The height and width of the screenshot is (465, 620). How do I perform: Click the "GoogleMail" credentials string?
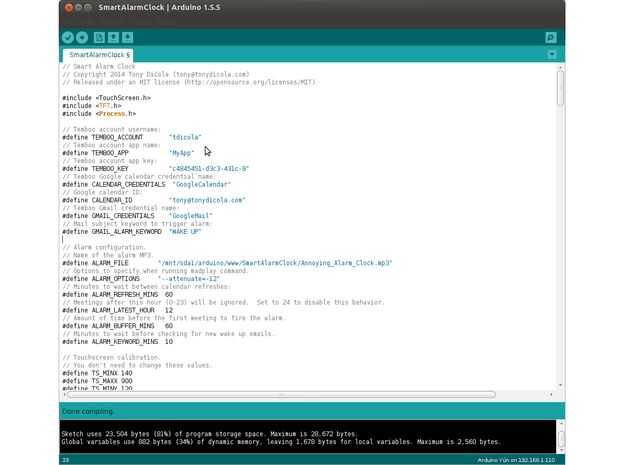(191, 216)
